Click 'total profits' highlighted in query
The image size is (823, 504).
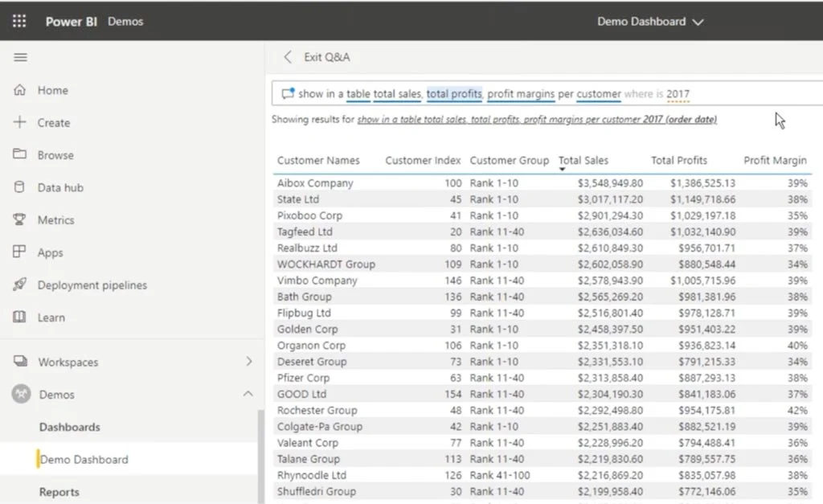(454, 94)
